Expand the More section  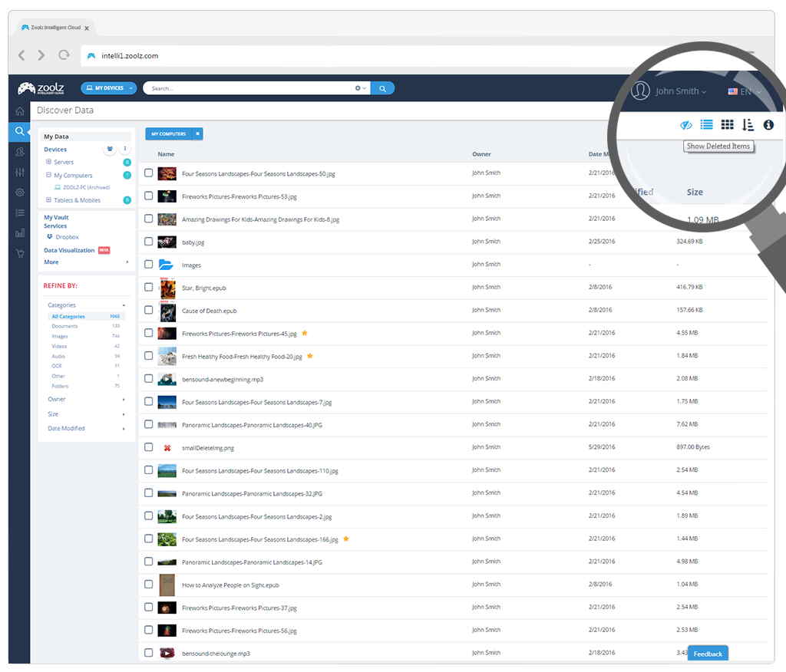(127, 262)
